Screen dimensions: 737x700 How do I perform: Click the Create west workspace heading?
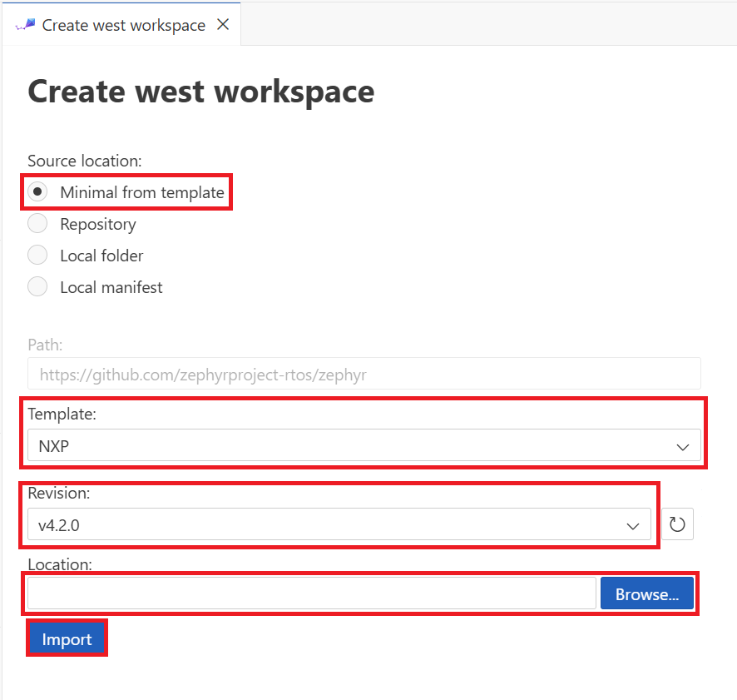(x=200, y=92)
